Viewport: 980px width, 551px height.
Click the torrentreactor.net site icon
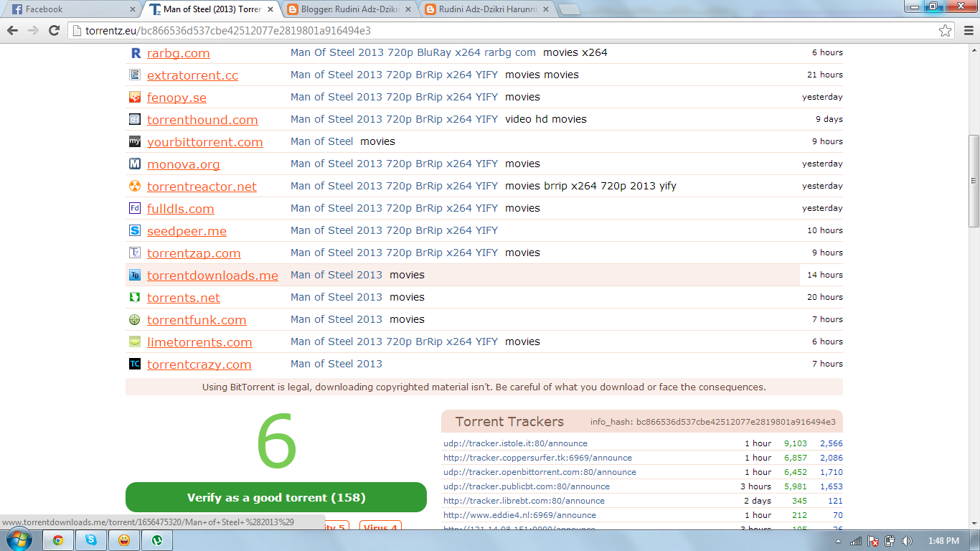click(x=134, y=186)
